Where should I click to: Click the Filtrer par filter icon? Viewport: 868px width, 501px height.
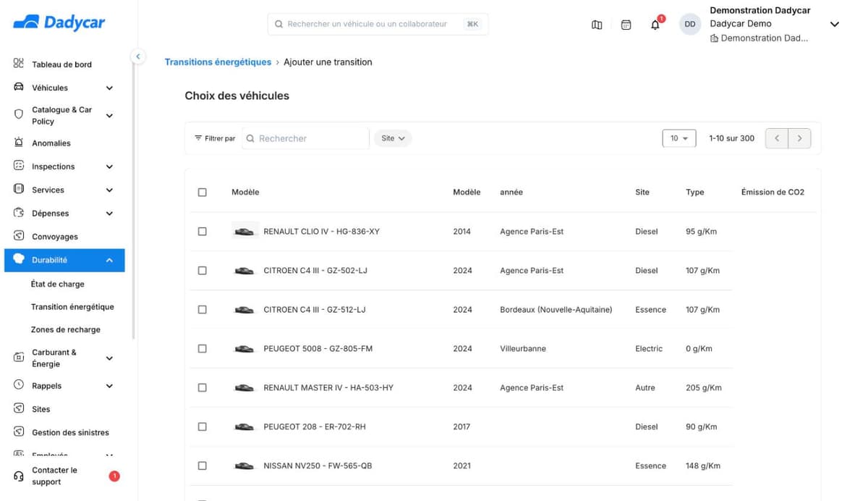tap(198, 138)
